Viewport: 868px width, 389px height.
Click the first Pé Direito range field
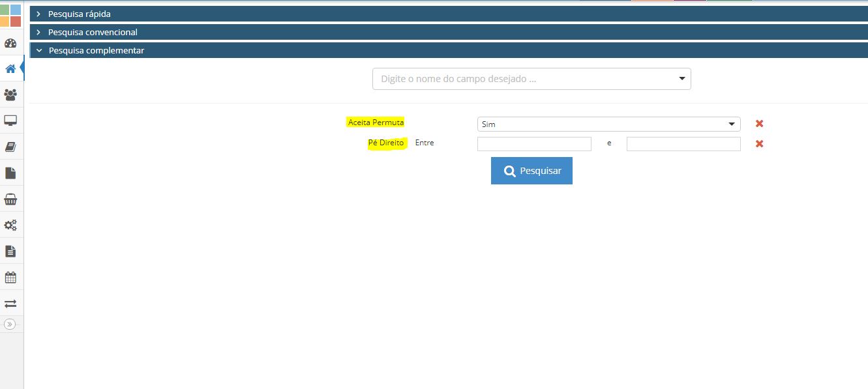click(x=533, y=143)
